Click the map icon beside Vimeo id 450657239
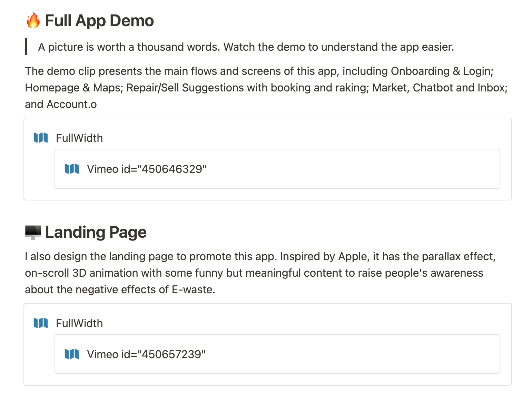The width and height of the screenshot is (532, 403). tap(72, 354)
